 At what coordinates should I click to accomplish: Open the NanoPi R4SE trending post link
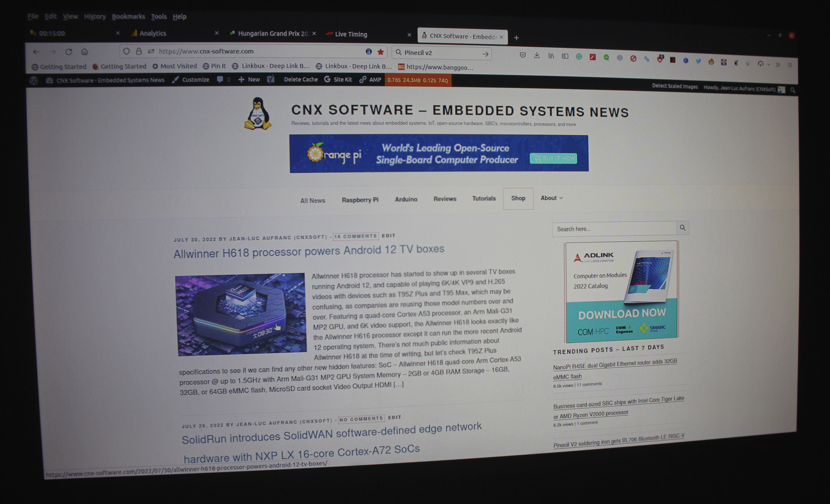(x=615, y=369)
